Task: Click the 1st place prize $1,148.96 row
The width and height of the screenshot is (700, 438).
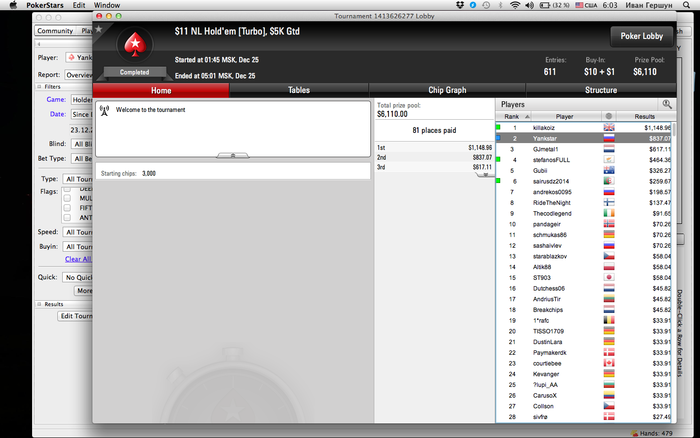Action: tap(434, 147)
